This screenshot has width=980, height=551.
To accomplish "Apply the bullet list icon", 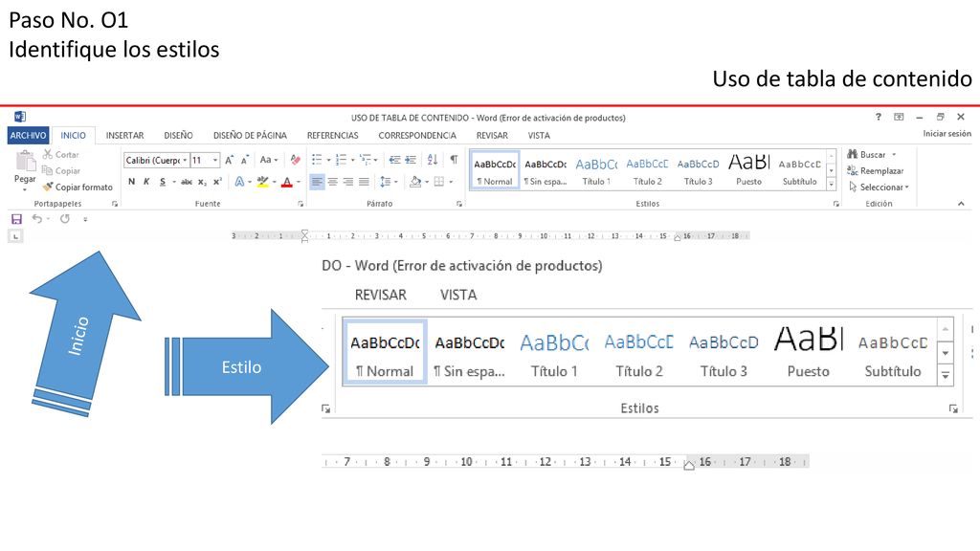I will click(317, 160).
